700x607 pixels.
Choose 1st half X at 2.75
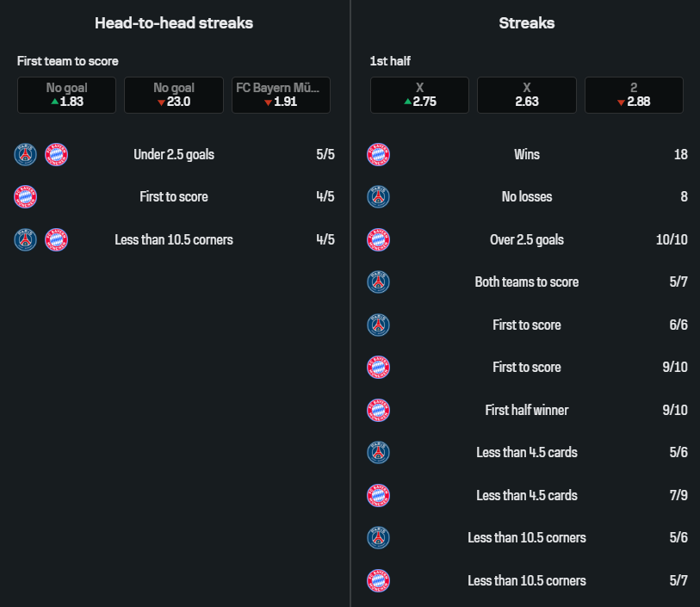tap(419, 95)
